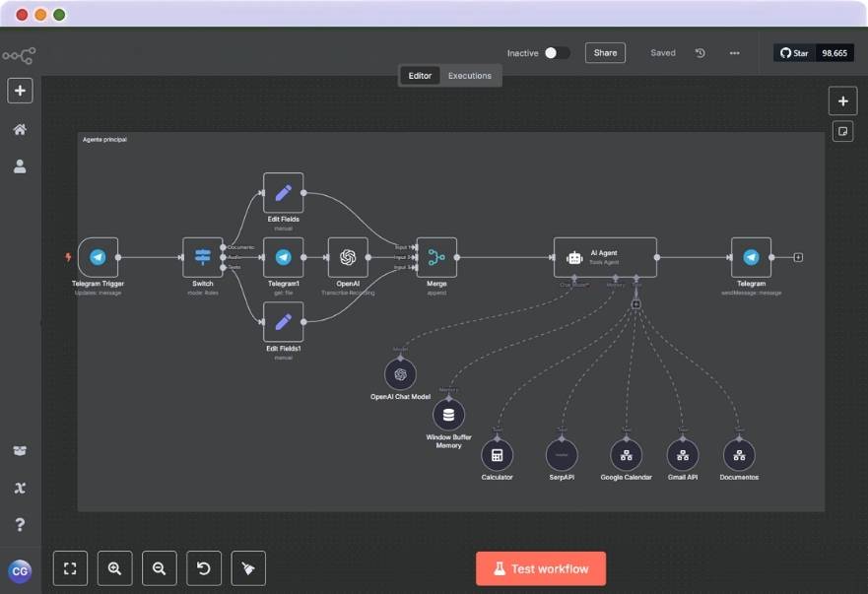Click the Test workflow button
The image size is (868, 594).
541,569
